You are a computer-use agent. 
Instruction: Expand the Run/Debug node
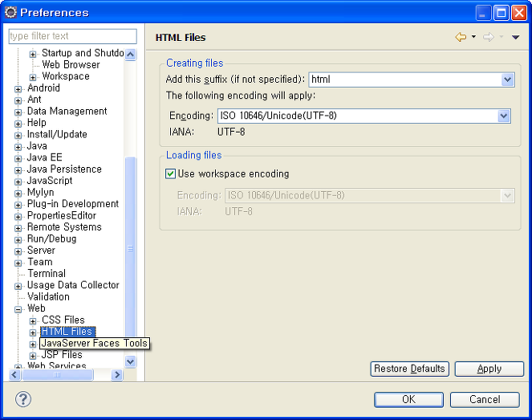pos(18,240)
